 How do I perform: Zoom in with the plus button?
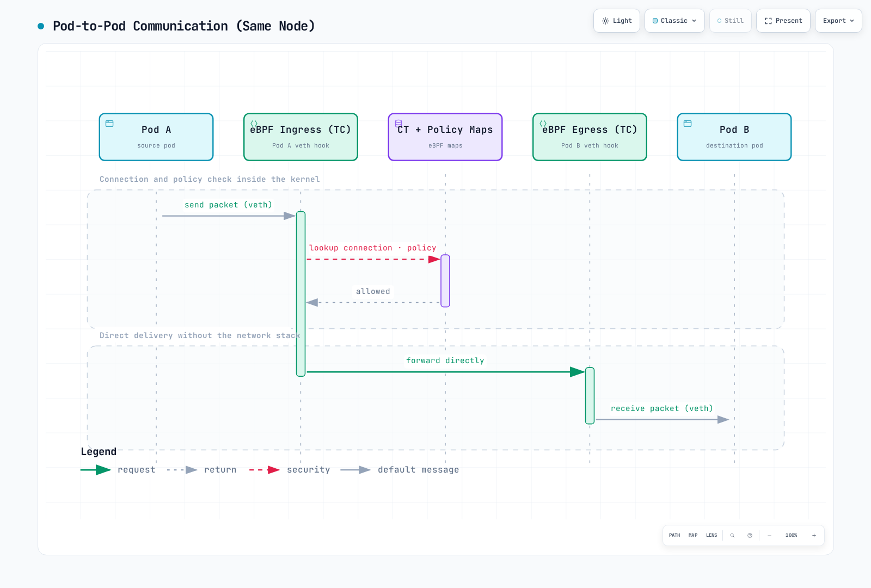pyautogui.click(x=814, y=535)
